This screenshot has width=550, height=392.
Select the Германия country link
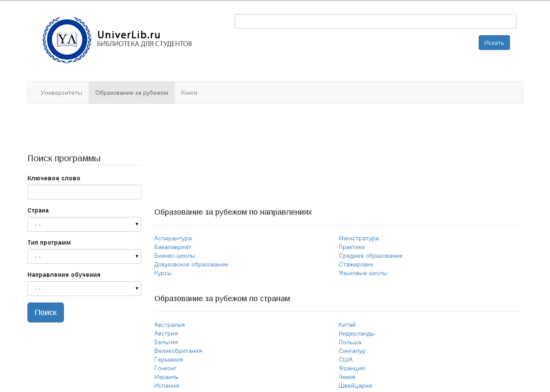click(x=169, y=359)
